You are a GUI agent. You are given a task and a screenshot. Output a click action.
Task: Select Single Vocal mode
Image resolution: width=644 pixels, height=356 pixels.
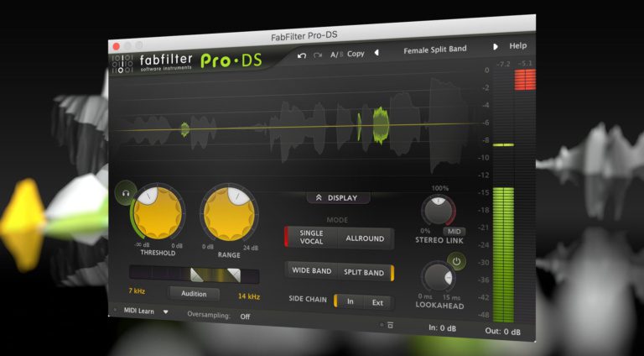click(x=311, y=238)
